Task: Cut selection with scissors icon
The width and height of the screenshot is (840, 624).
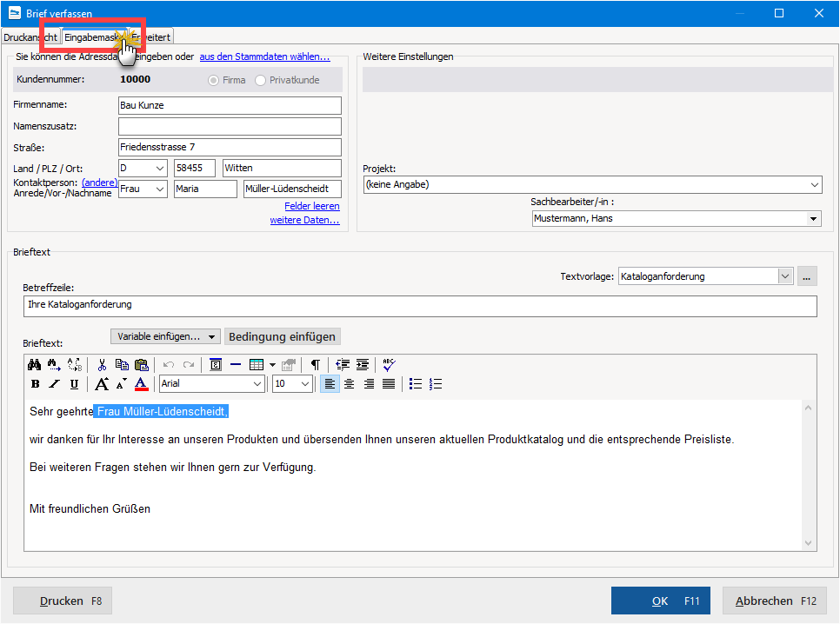Action: tap(102, 365)
